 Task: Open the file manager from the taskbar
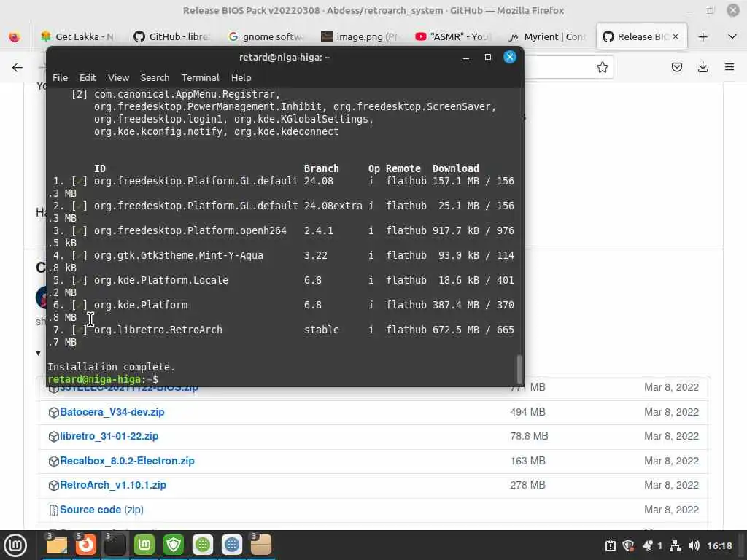coord(56,545)
